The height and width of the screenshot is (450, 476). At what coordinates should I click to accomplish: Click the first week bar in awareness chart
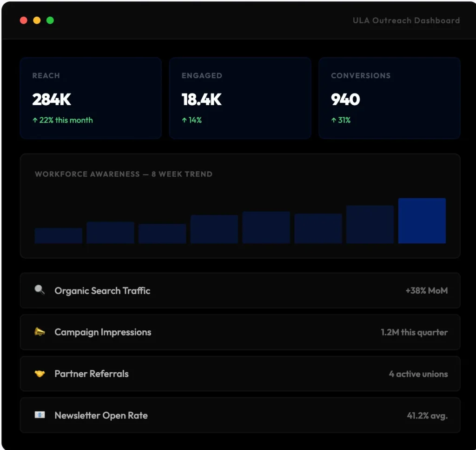click(x=58, y=236)
